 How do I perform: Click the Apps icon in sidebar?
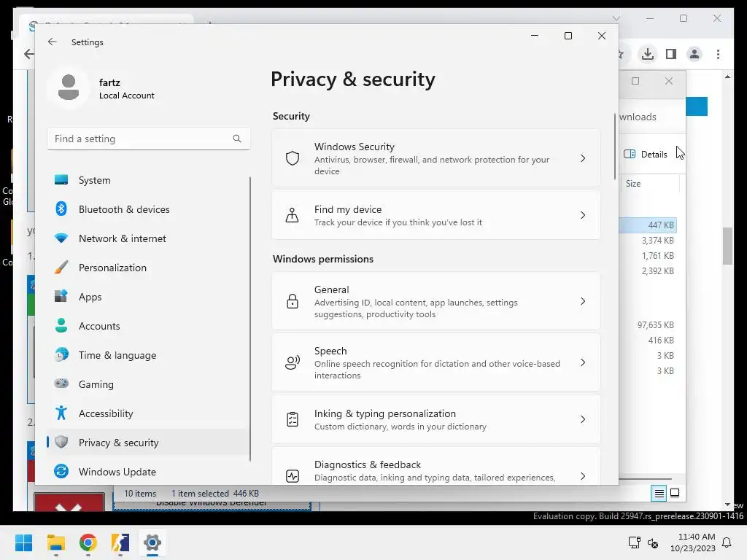(x=61, y=296)
